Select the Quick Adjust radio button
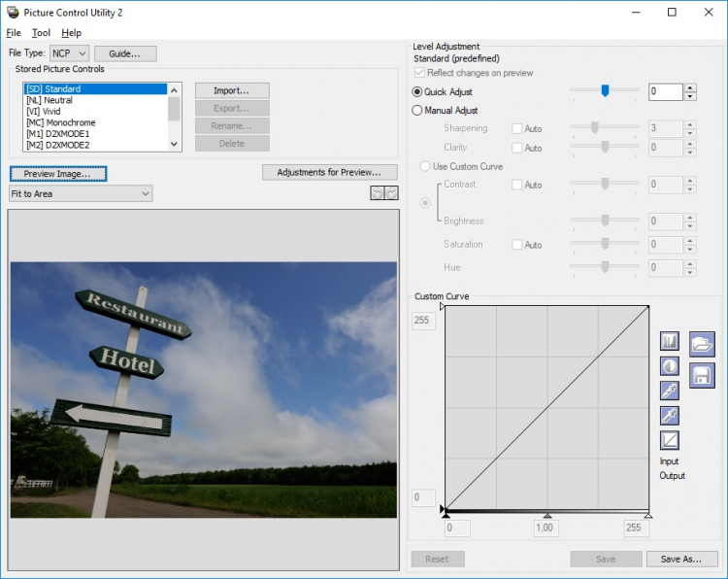 (417, 92)
